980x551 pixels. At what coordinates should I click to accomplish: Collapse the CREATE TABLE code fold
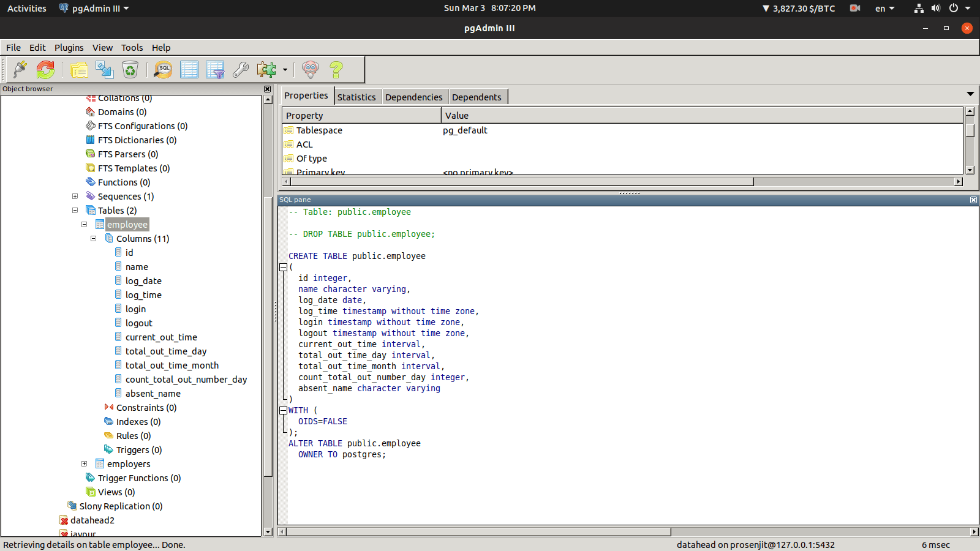283,267
